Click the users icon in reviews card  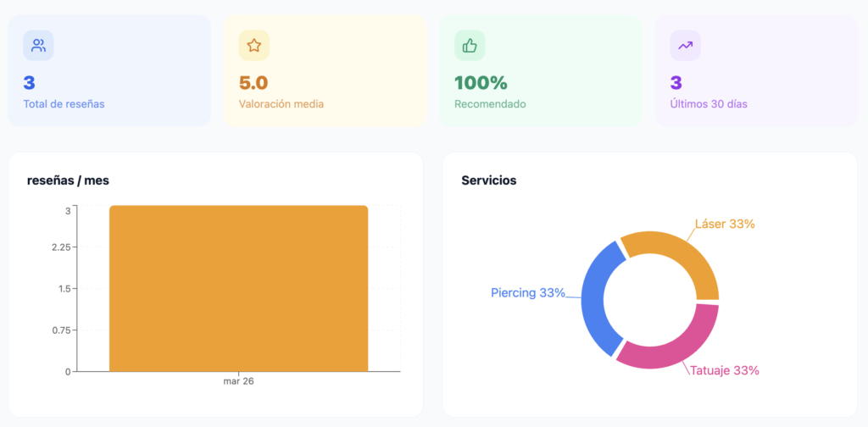tap(38, 46)
